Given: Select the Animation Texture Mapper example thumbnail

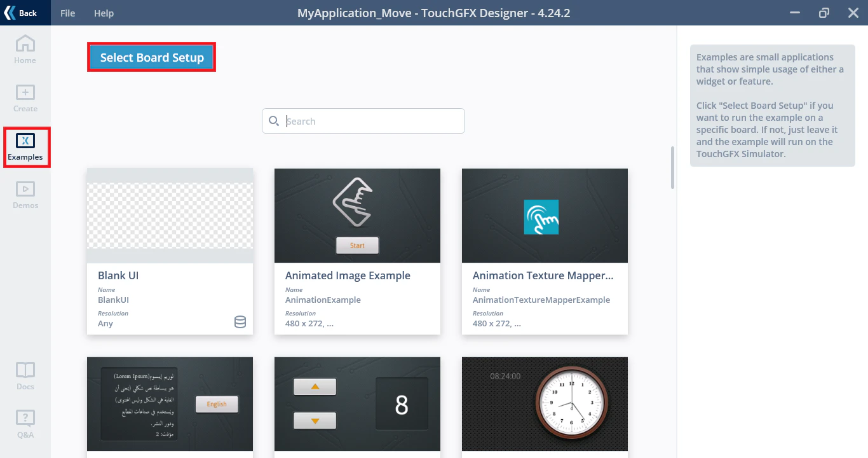Looking at the screenshot, I should click(545, 216).
